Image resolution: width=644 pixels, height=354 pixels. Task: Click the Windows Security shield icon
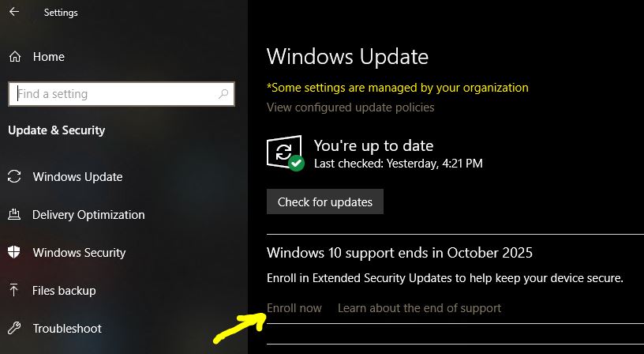coord(14,252)
